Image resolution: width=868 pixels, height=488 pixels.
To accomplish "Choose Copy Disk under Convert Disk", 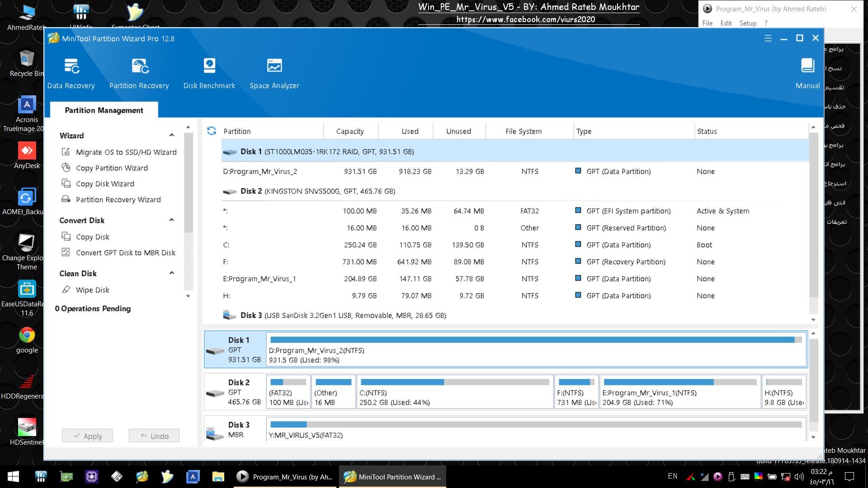I will tap(85, 237).
